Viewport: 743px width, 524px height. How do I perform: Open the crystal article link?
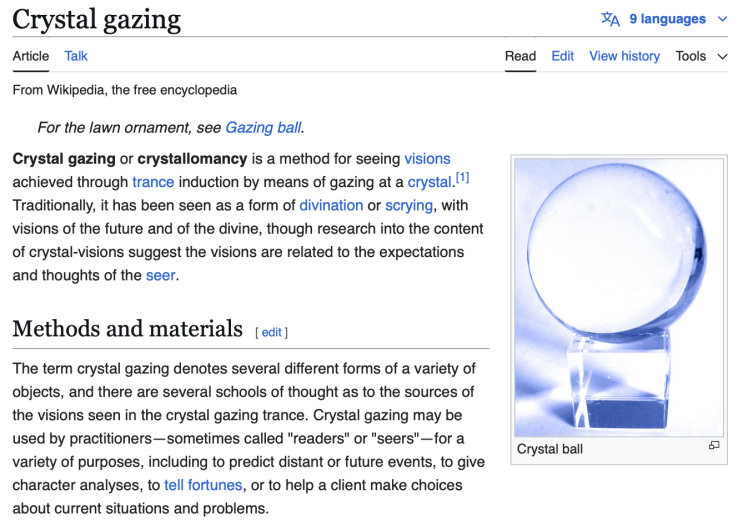click(x=430, y=182)
